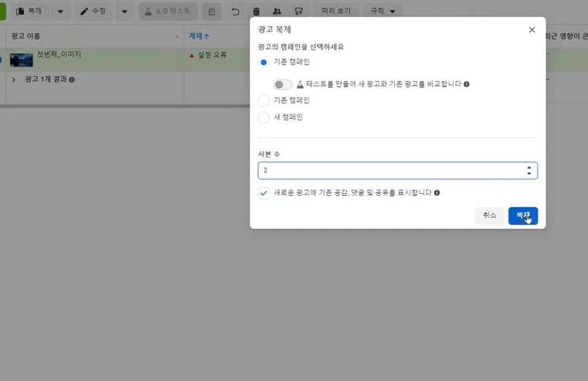Click the undo arrow icon in the toolbar
This screenshot has width=588, height=381.
coord(235,12)
